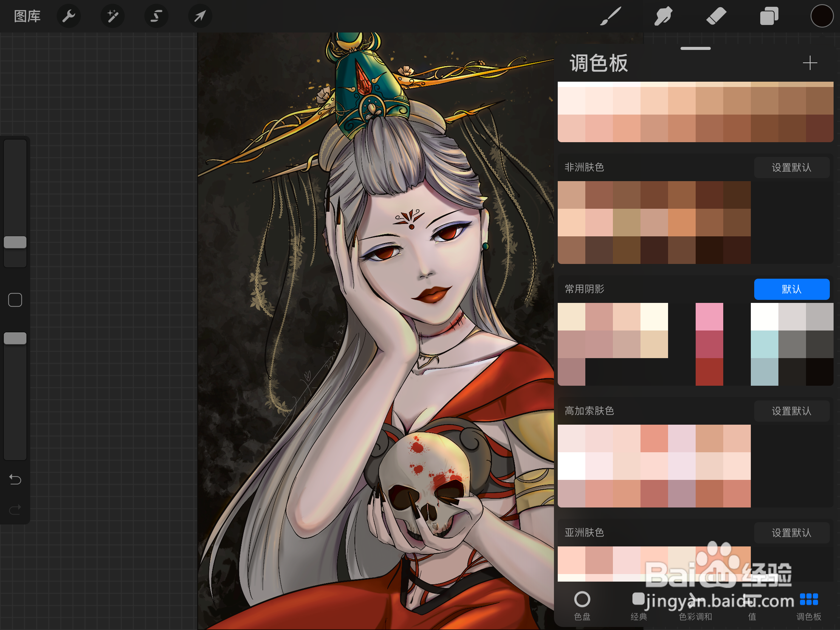
Task: Select the Brush tool
Action: coord(611,16)
